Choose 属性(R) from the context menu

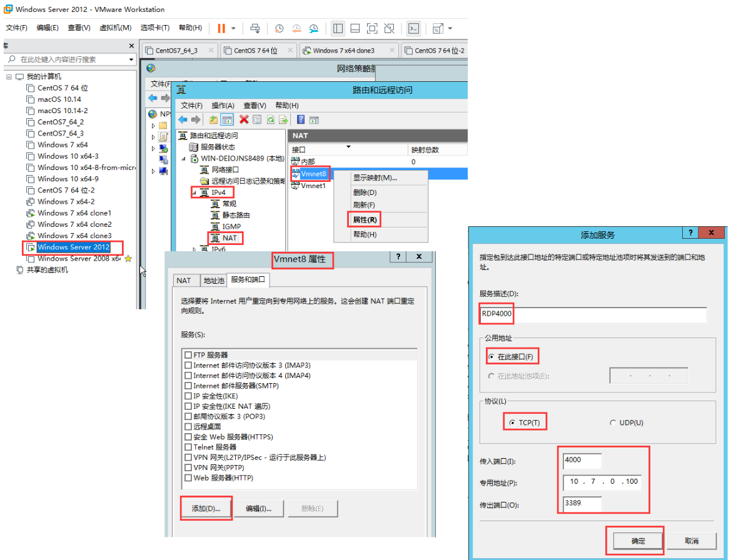(365, 220)
